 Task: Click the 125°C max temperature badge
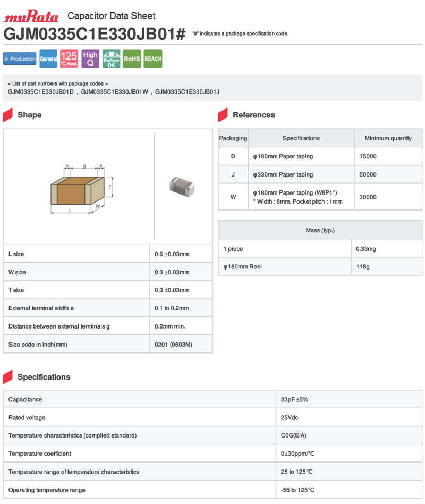point(69,59)
